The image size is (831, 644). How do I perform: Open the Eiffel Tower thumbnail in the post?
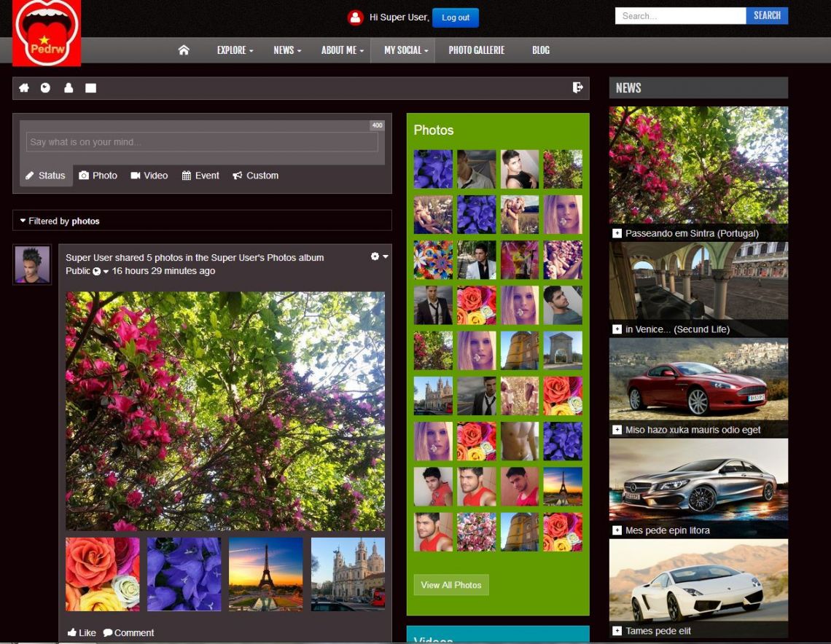click(265, 574)
